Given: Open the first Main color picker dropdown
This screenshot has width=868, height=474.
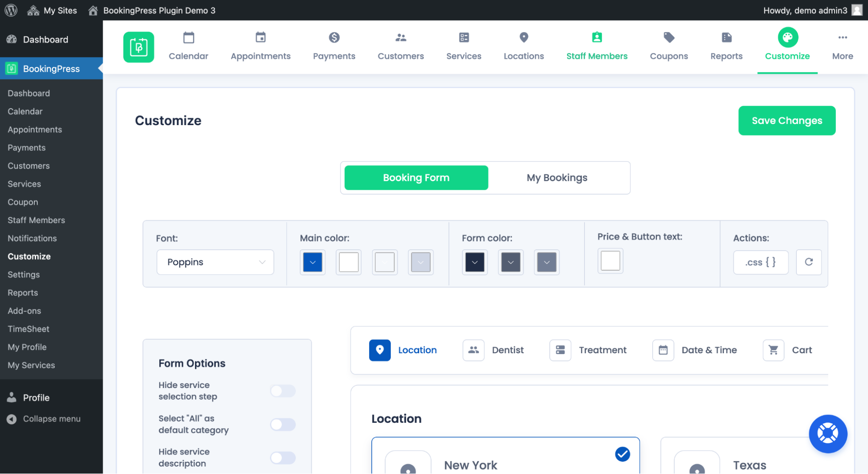Looking at the screenshot, I should coord(313,262).
